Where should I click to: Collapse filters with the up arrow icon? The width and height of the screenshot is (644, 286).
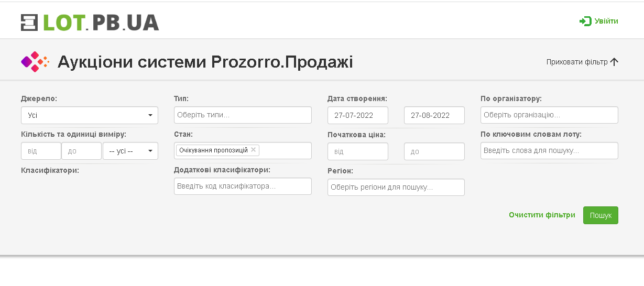(x=614, y=62)
